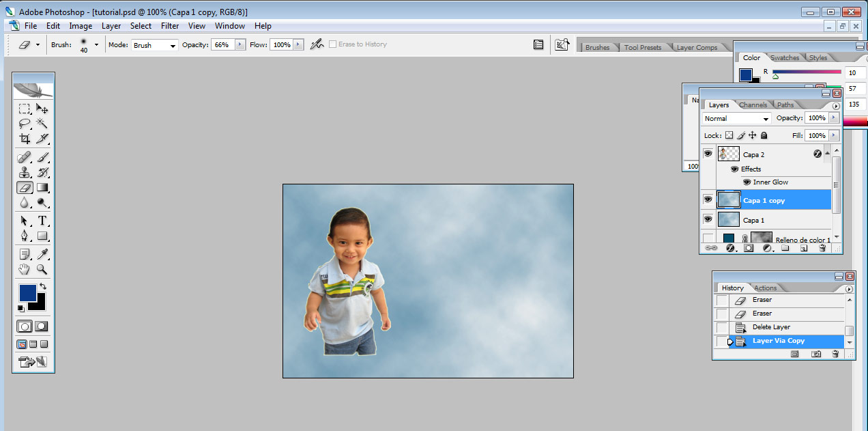
Task: Open the Image menu
Action: (x=81, y=26)
